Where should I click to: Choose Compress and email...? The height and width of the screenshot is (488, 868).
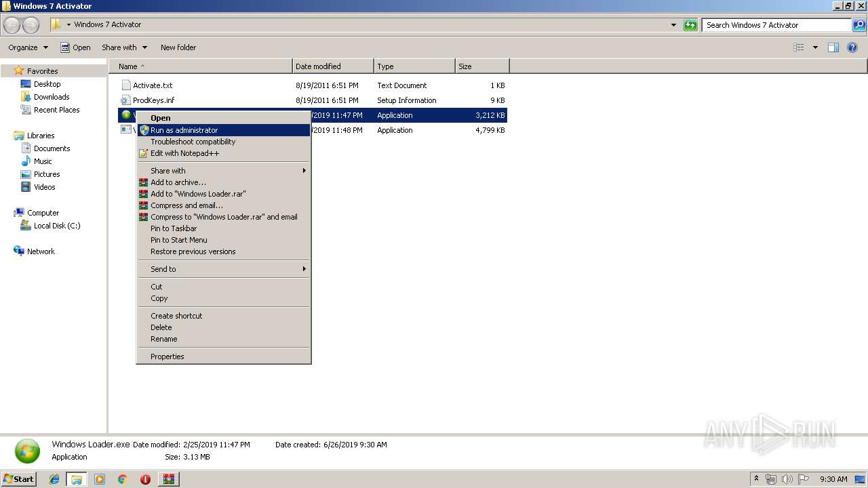coord(224,205)
